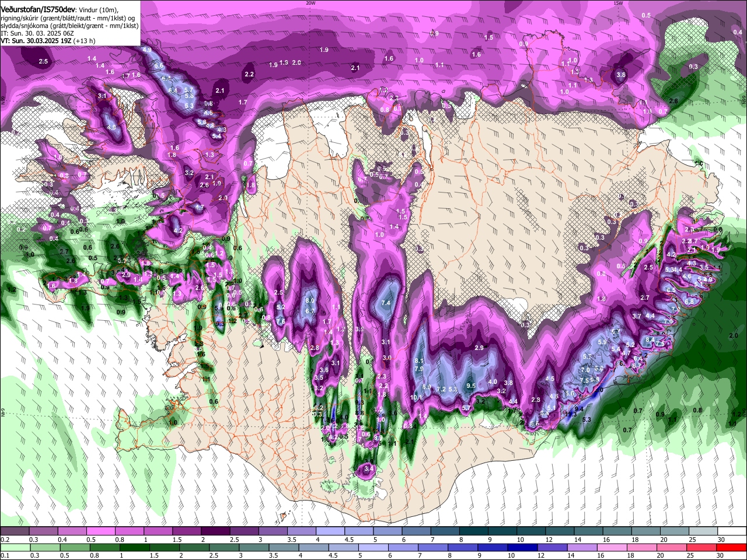Click the 'VT: Sun. 30.03.2025 19Z (+13 h)' line

coord(48,41)
